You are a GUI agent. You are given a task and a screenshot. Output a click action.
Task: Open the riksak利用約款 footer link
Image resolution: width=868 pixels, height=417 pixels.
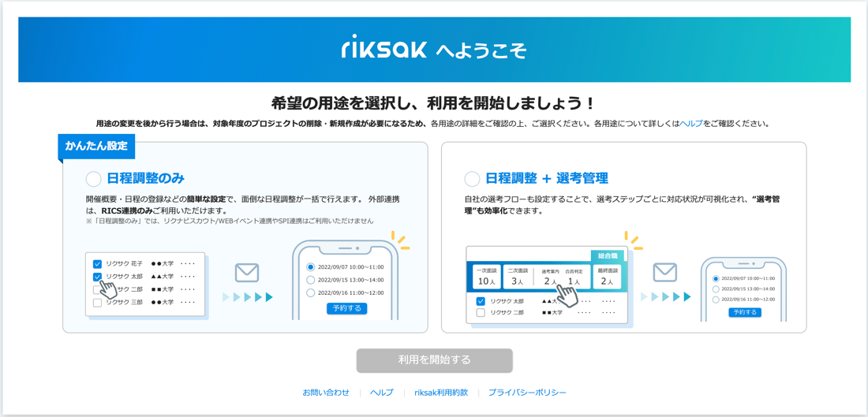tap(441, 393)
